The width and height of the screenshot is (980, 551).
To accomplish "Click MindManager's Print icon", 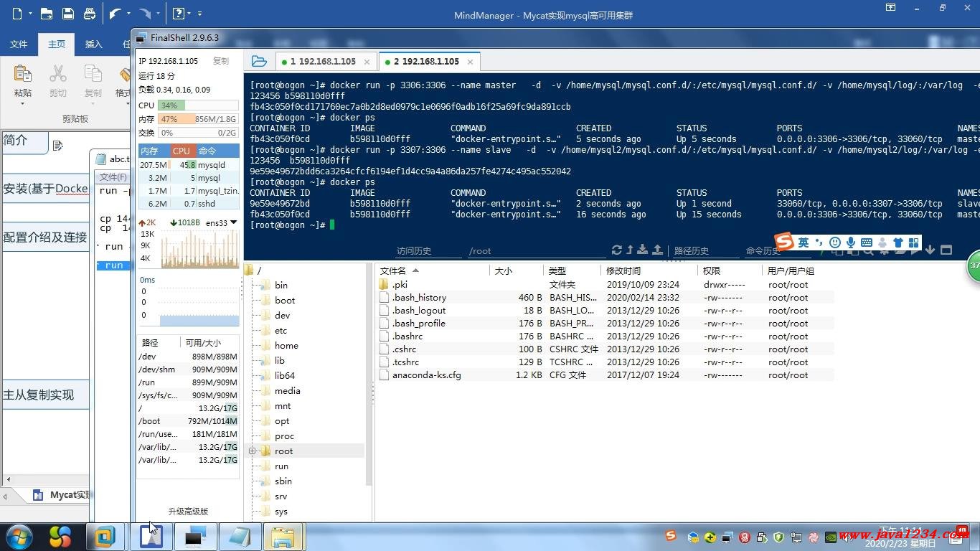I will pyautogui.click(x=90, y=14).
